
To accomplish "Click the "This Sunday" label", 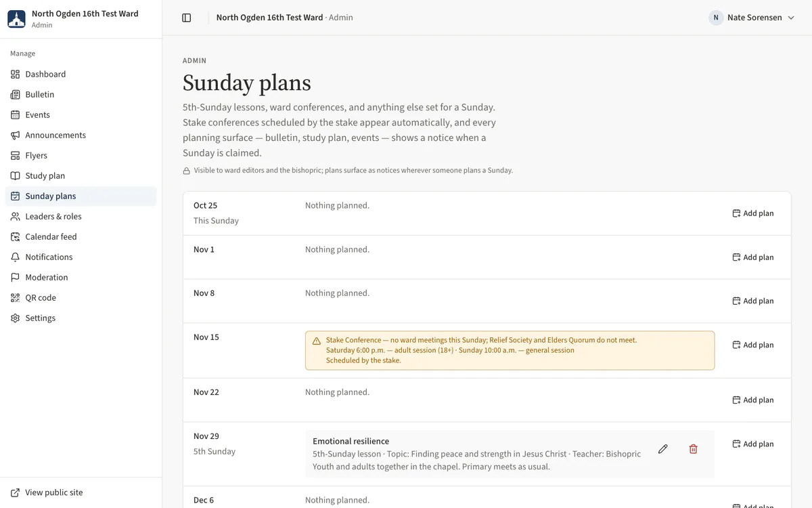I will pos(216,221).
